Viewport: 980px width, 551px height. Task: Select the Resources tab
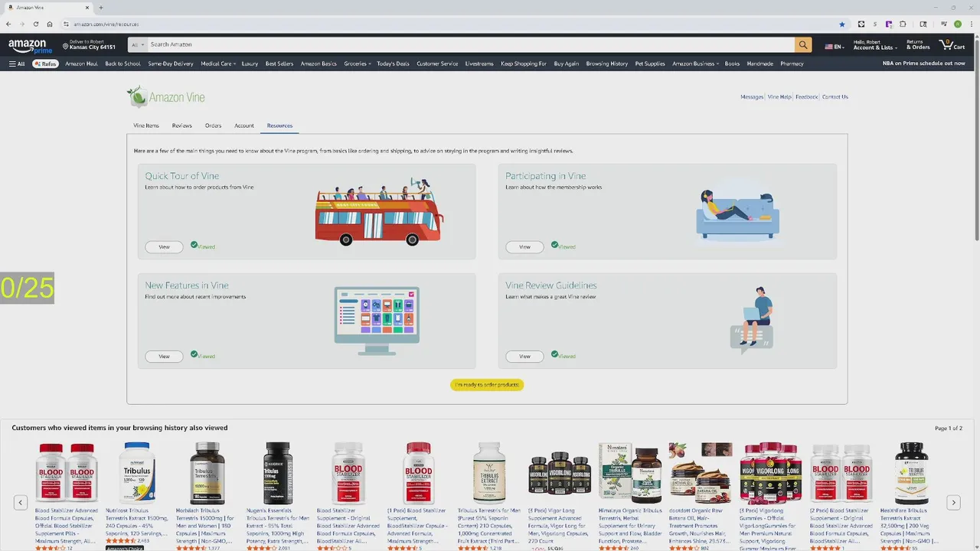click(x=279, y=126)
